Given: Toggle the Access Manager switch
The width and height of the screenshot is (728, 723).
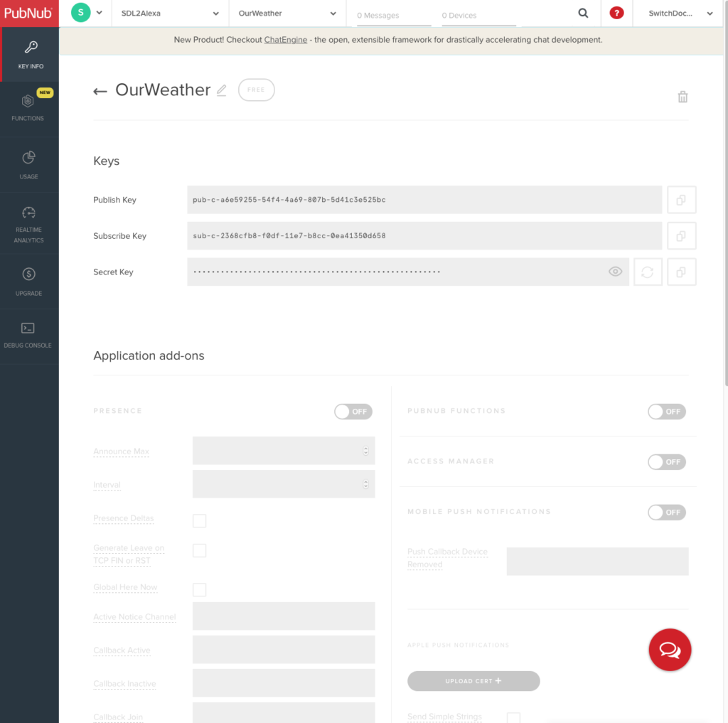Looking at the screenshot, I should [x=667, y=462].
